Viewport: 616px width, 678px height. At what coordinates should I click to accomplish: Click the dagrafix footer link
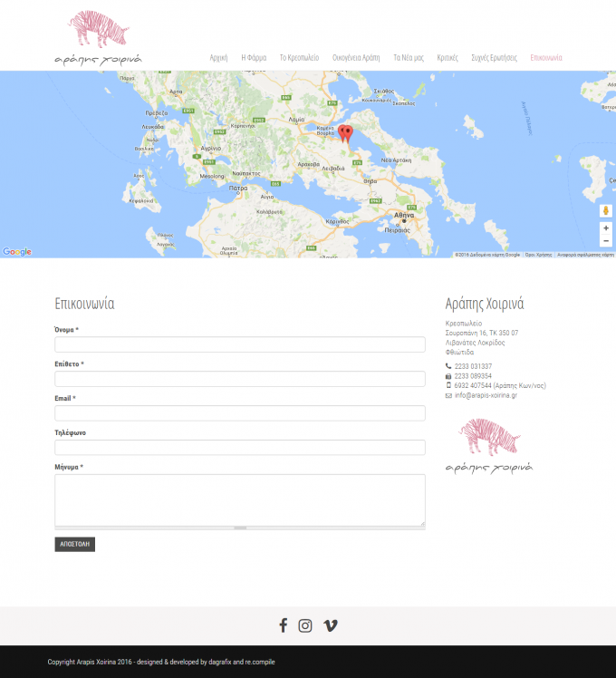tap(219, 662)
